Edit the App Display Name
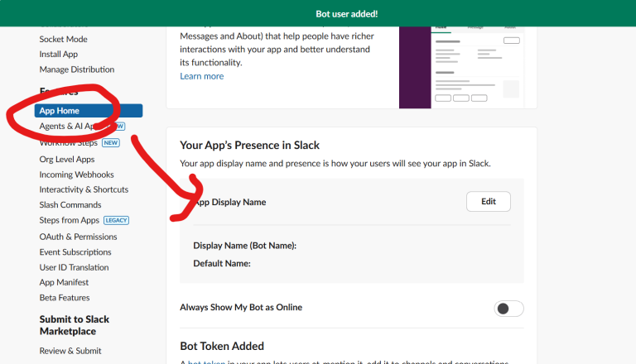Screen dimensions: 636x364 (489, 202)
